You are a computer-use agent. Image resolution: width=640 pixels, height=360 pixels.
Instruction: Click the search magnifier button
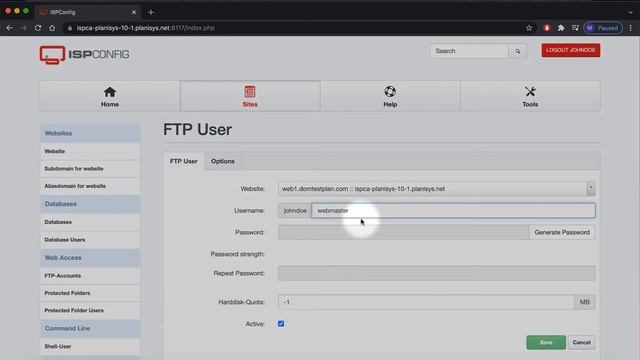pyautogui.click(x=518, y=51)
